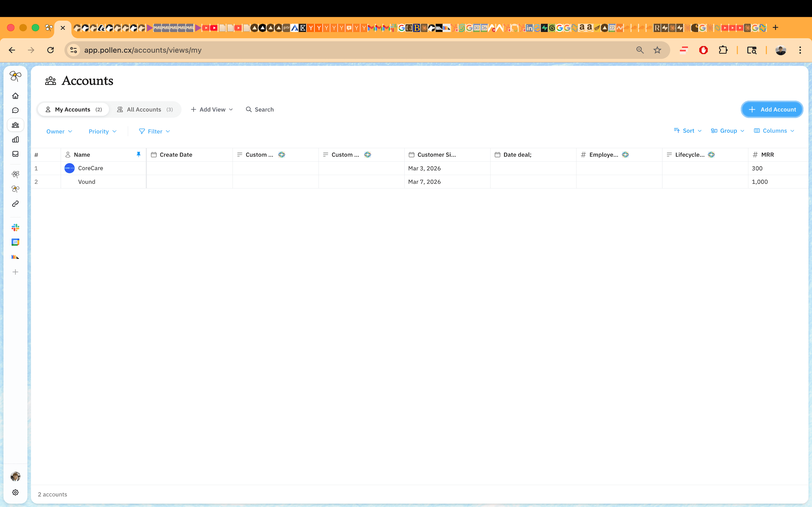Open the Slack integration icon
The width and height of the screenshot is (812, 507).
point(15,228)
